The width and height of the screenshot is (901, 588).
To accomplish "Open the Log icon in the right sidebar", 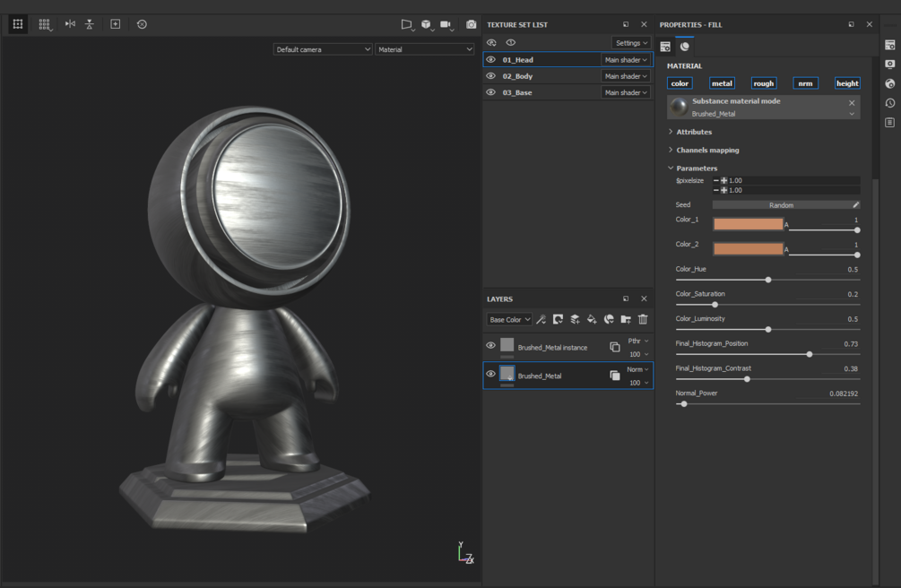I will click(x=890, y=123).
